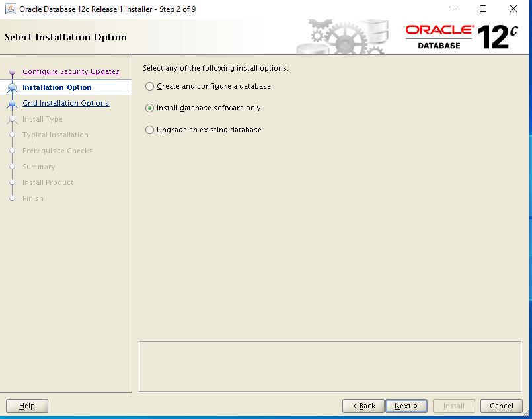The width and height of the screenshot is (532, 419).
Task: Click the Oracle Database 12c logo
Action: (461, 36)
